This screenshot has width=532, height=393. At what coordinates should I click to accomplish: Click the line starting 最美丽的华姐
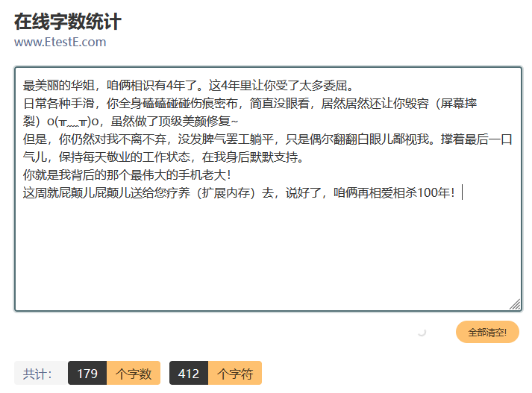click(189, 86)
